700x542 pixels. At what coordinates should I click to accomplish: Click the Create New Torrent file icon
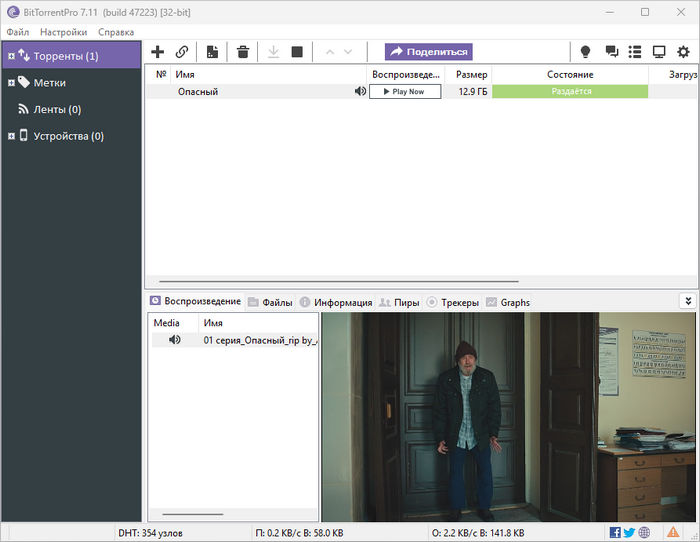coord(212,52)
